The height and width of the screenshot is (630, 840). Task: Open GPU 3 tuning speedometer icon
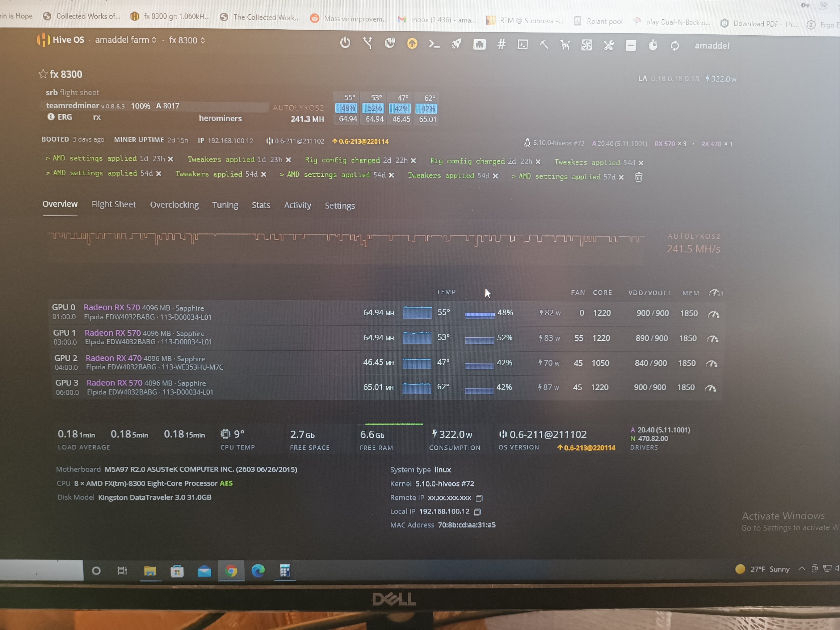pos(710,388)
